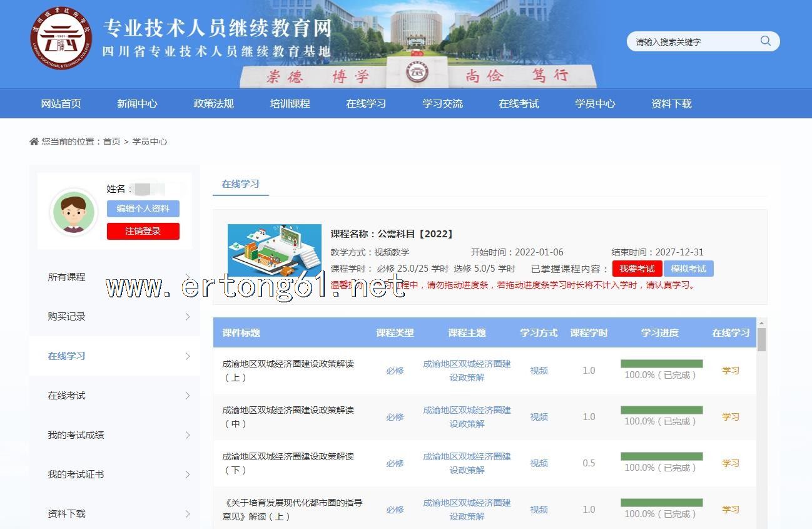The width and height of the screenshot is (812, 529).
Task: Expand 所有课程 sidebar chevron
Action: (x=187, y=277)
